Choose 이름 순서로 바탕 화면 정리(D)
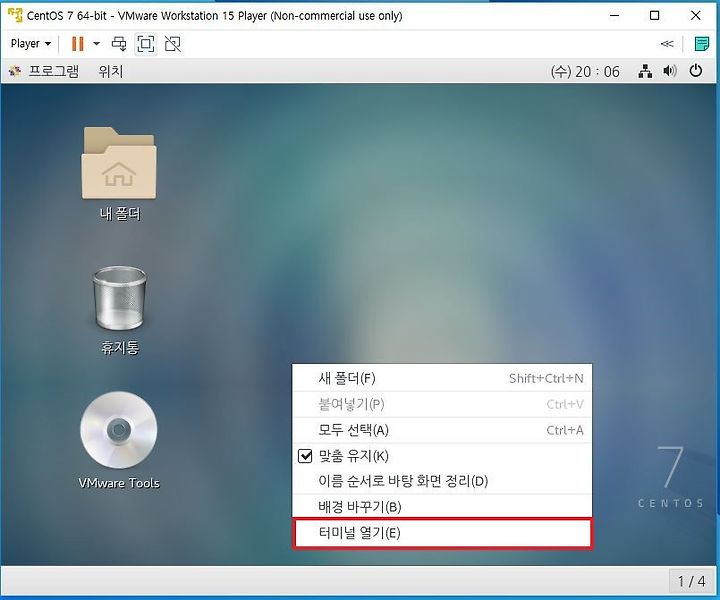The image size is (720, 600). [442, 481]
